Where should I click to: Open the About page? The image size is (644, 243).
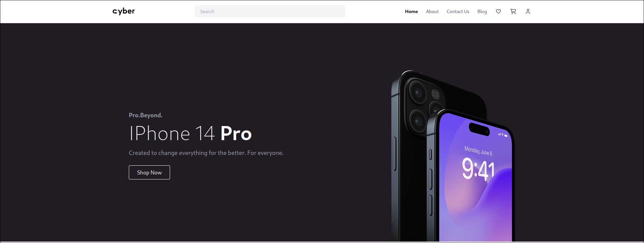pos(432,11)
